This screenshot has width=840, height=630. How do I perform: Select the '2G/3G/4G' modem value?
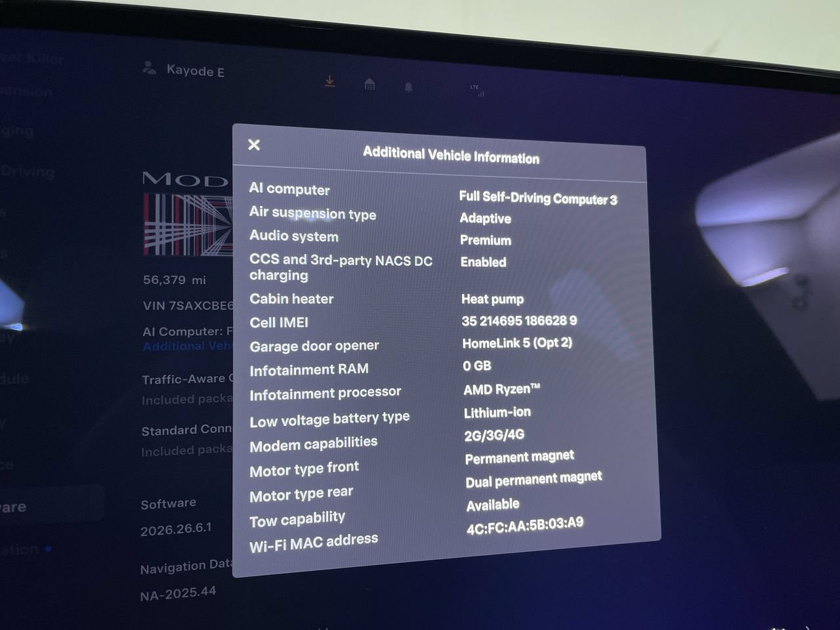[x=494, y=434]
